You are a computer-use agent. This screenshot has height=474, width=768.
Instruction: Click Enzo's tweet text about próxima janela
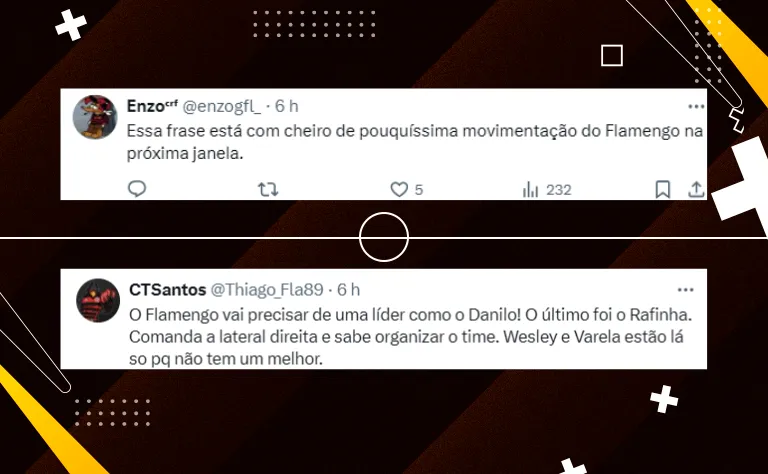415,142
